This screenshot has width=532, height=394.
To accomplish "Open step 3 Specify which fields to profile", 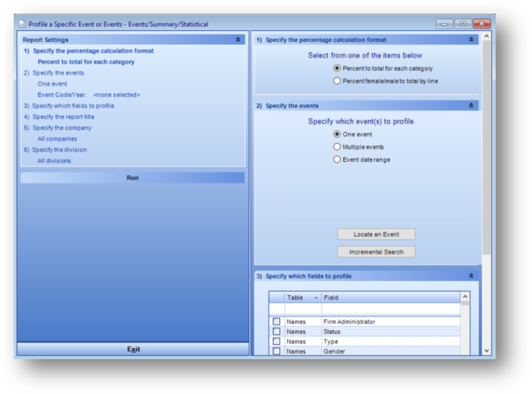I will tap(69, 106).
